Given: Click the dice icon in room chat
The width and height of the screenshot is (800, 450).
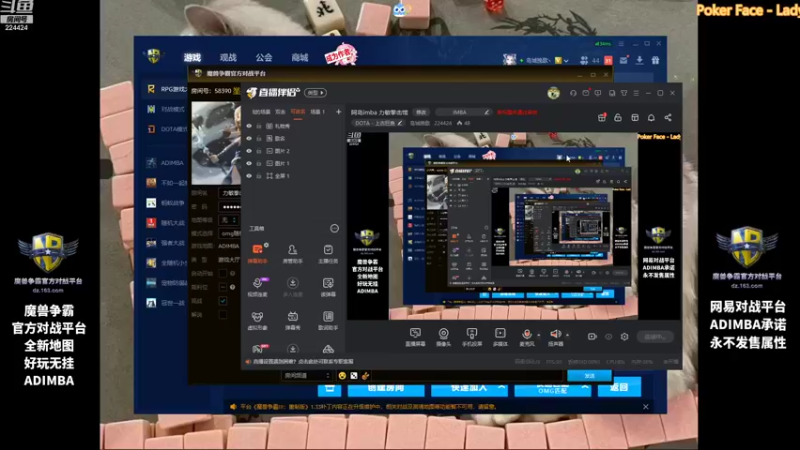Looking at the screenshot, I should (354, 376).
